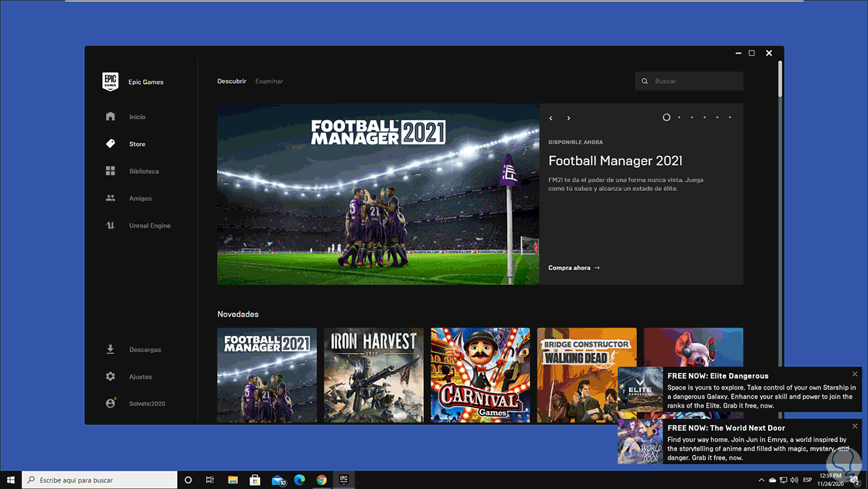The width and height of the screenshot is (868, 489).
Task: Open FREE NOW: The World Next Door notification
Action: [x=740, y=441]
